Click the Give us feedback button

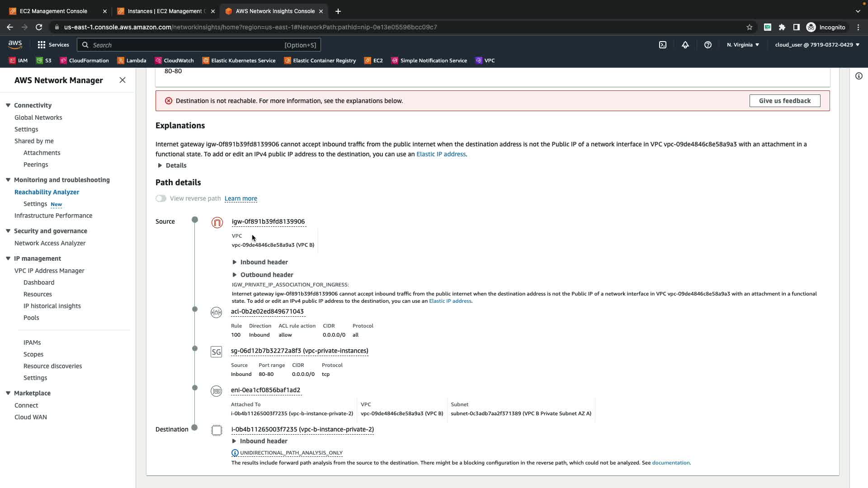pyautogui.click(x=784, y=101)
